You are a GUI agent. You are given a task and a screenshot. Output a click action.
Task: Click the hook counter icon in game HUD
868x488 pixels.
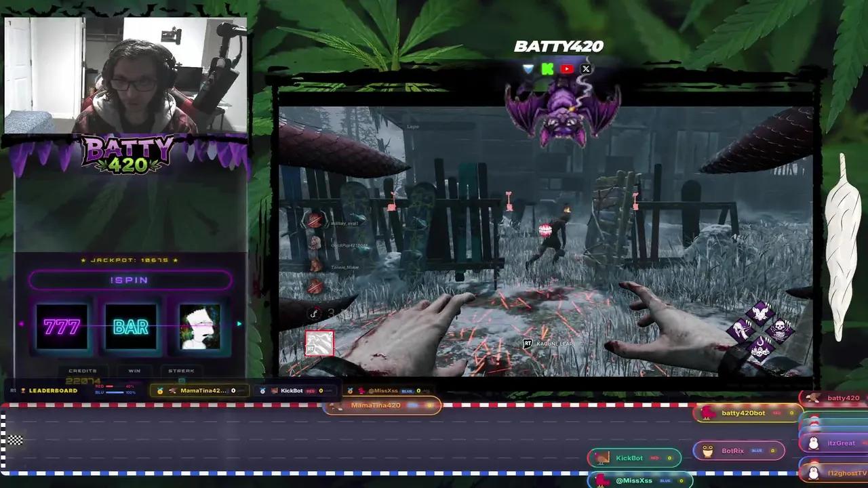(x=314, y=313)
